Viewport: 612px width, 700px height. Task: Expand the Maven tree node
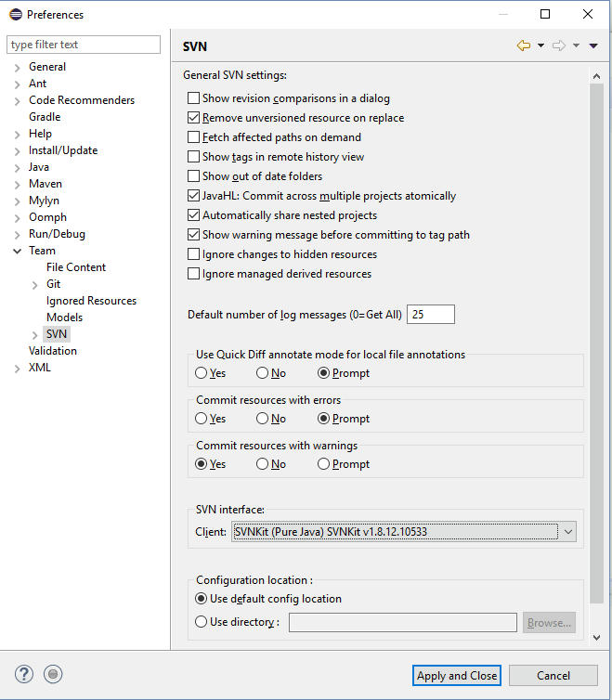coord(17,185)
